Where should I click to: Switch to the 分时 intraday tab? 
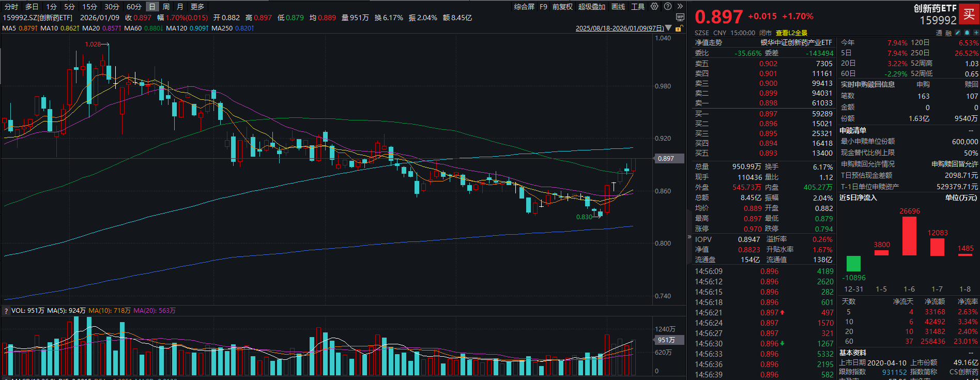pyautogui.click(x=11, y=7)
